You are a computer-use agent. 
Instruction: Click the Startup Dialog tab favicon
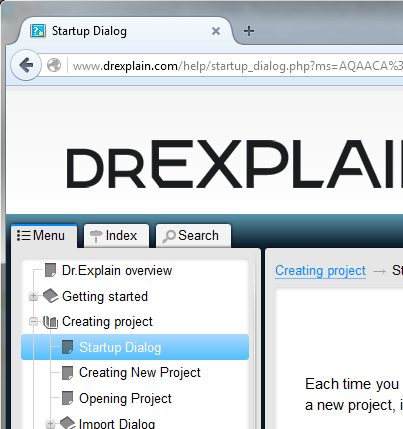[x=38, y=31]
